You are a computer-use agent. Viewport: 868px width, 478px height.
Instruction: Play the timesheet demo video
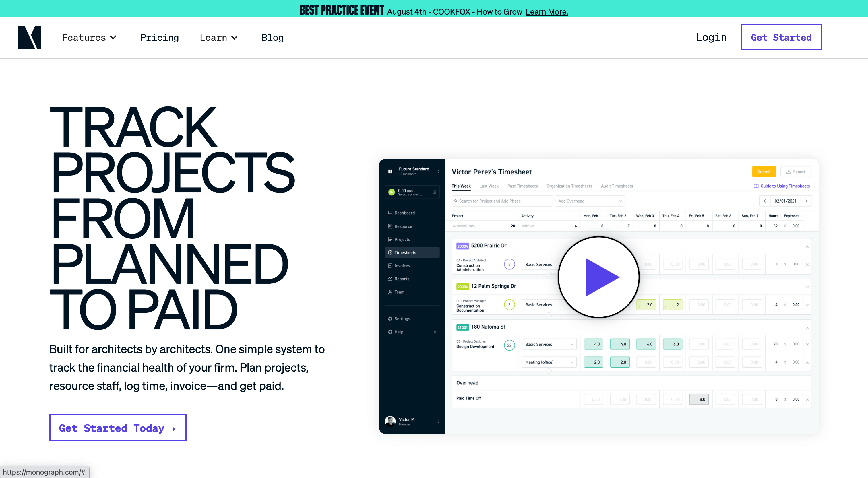click(x=598, y=277)
